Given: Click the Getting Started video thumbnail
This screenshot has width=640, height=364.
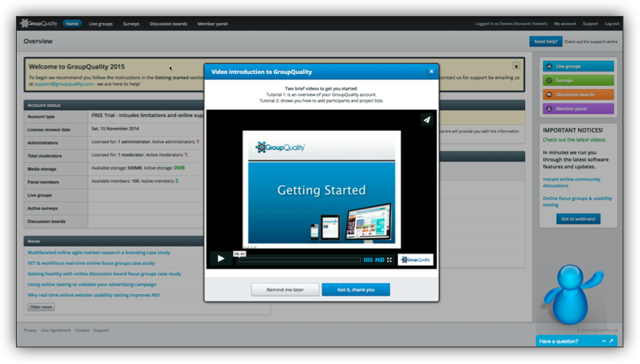Looking at the screenshot, I should point(322,189).
